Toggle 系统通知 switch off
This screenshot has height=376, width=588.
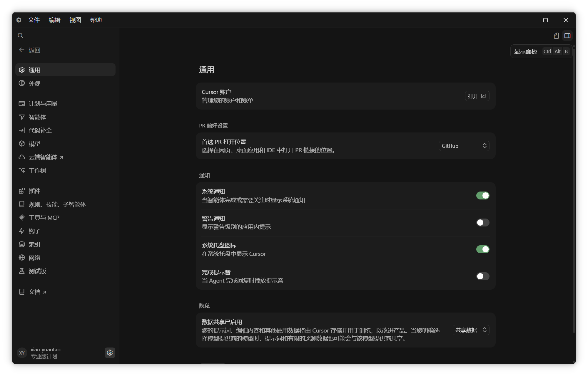tap(483, 196)
